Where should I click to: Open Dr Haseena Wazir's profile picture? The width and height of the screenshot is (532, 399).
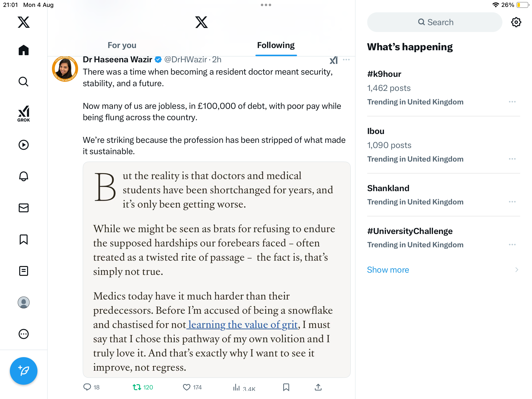point(65,69)
